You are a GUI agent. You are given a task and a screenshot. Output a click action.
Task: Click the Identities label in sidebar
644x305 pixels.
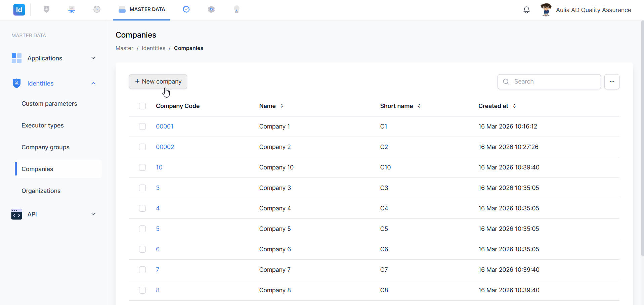pos(41,84)
